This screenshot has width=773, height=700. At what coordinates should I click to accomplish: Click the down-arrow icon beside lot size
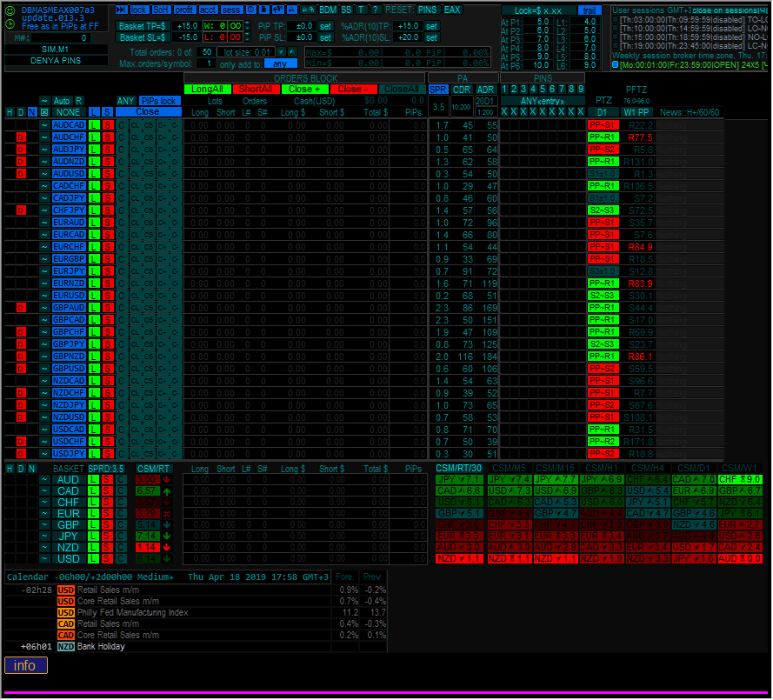[x=281, y=52]
